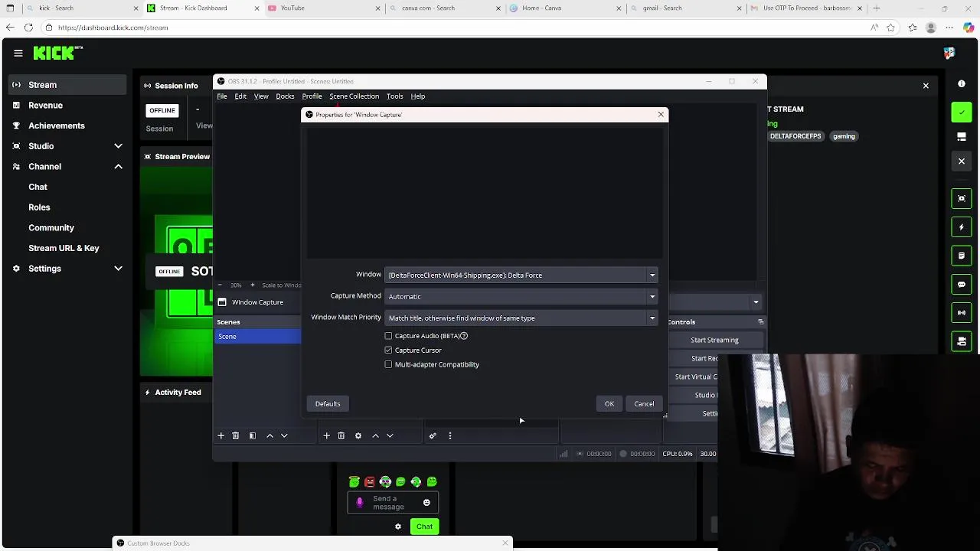The image size is (980, 551).
Task: Open the user avatar in Kick header
Action: point(949,53)
